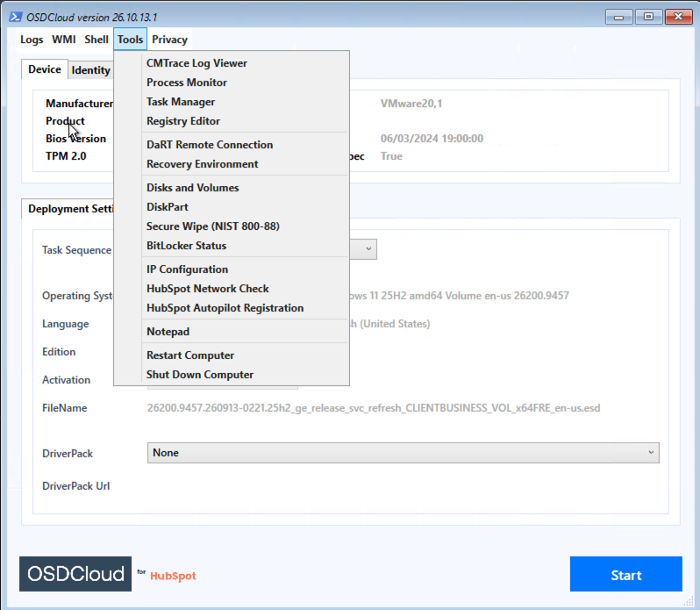Close the open Tools menu

coord(131,39)
